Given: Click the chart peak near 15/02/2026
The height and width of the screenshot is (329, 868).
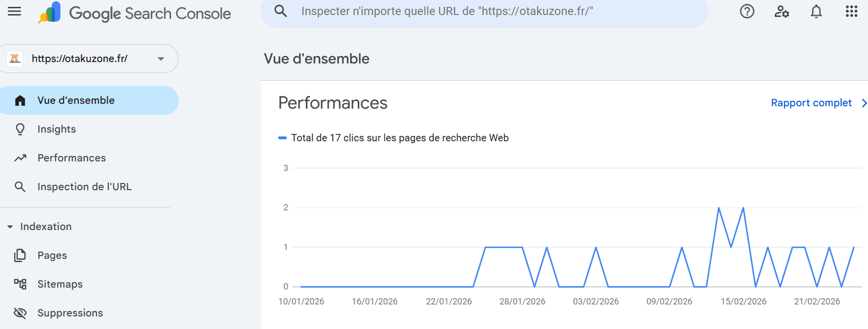Looking at the screenshot, I should [x=743, y=208].
